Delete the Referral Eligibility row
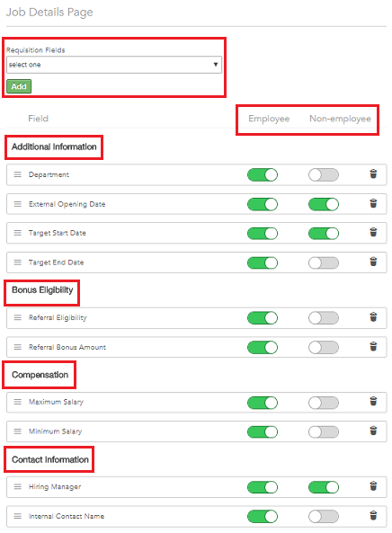Screen dimensions: 392x533 click(373, 316)
